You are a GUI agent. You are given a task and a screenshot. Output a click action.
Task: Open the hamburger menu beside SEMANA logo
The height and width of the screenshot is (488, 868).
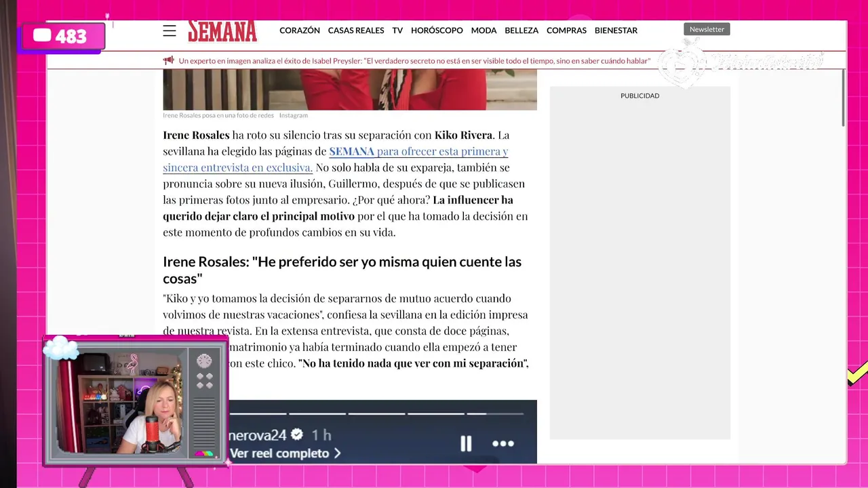pyautogui.click(x=170, y=30)
